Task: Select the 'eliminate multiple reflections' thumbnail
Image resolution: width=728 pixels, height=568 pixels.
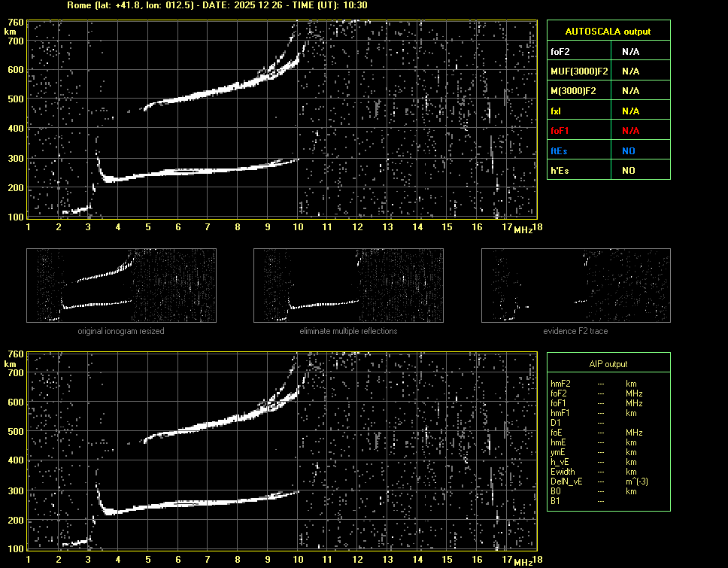Action: 348,286
